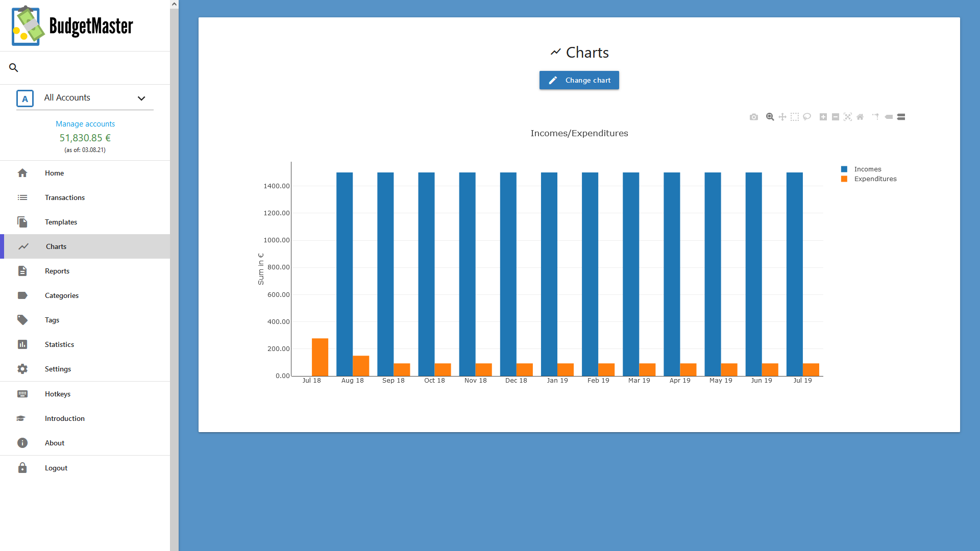Click the Incomes/Expenditures chart title
Viewport: 980px width, 551px height.
coord(579,133)
